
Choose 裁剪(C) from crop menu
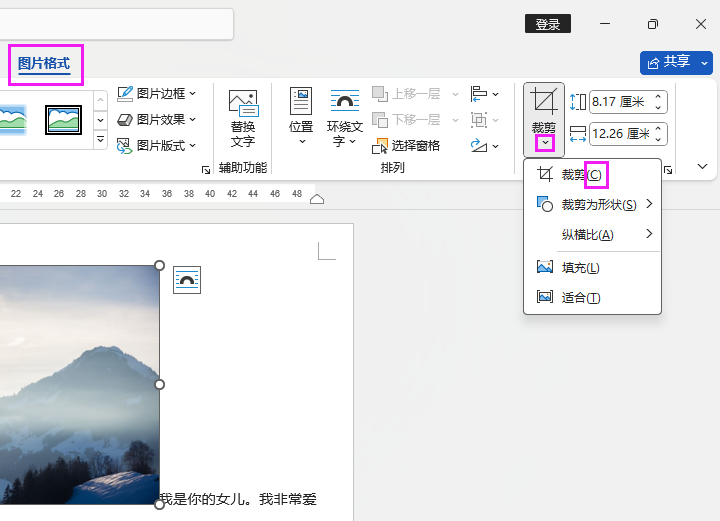point(592,175)
